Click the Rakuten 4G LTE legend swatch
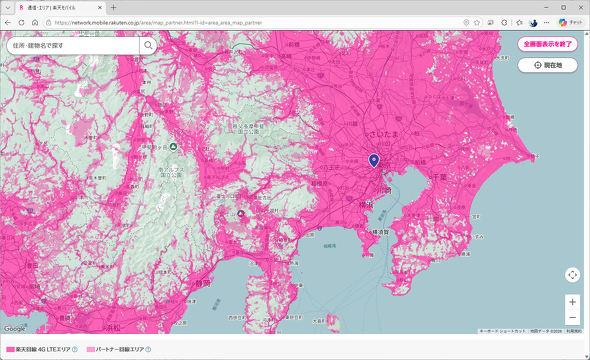Image resolution: width=590 pixels, height=360 pixels. coord(11,349)
